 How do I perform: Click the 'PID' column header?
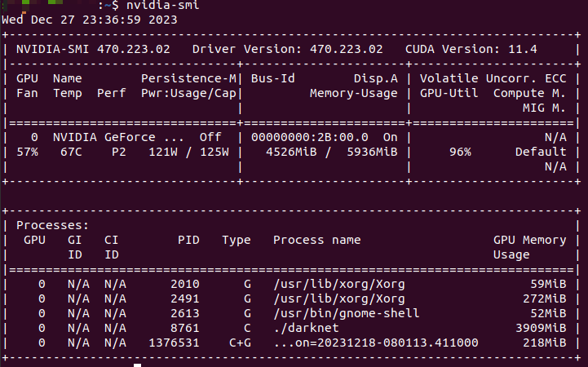tap(188, 240)
